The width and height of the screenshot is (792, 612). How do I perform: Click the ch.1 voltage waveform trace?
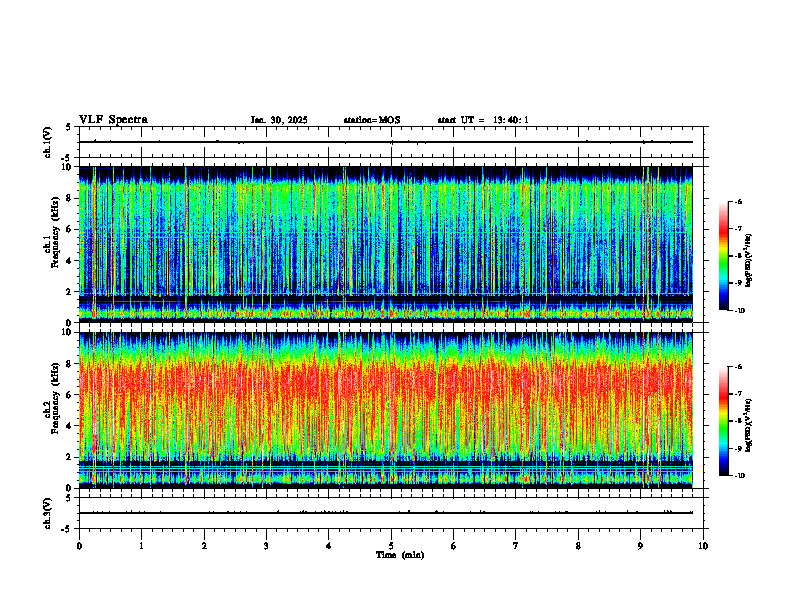point(386,142)
